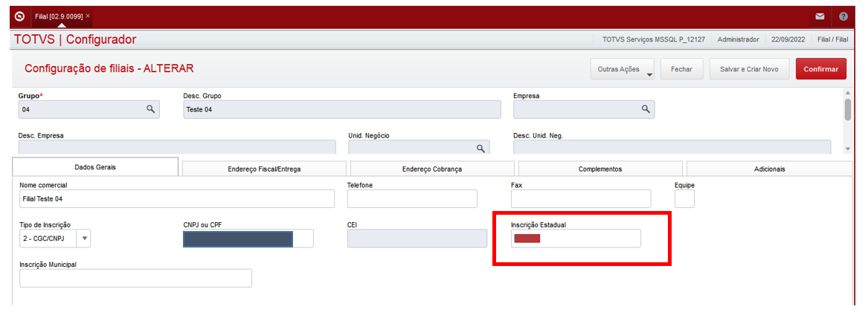Click the TOTVS logo icon in top bar
This screenshot has height=318, width=868.
click(x=19, y=16)
